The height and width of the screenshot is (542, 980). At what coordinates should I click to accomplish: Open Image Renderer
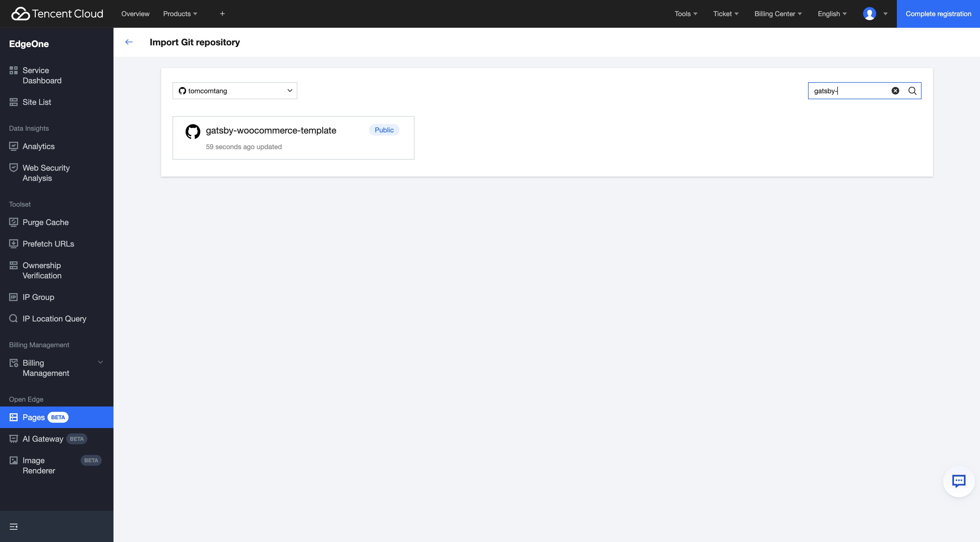pos(57,465)
